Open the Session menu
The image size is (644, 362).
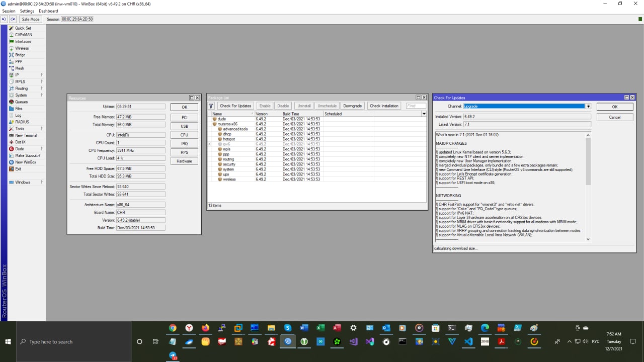click(x=9, y=11)
